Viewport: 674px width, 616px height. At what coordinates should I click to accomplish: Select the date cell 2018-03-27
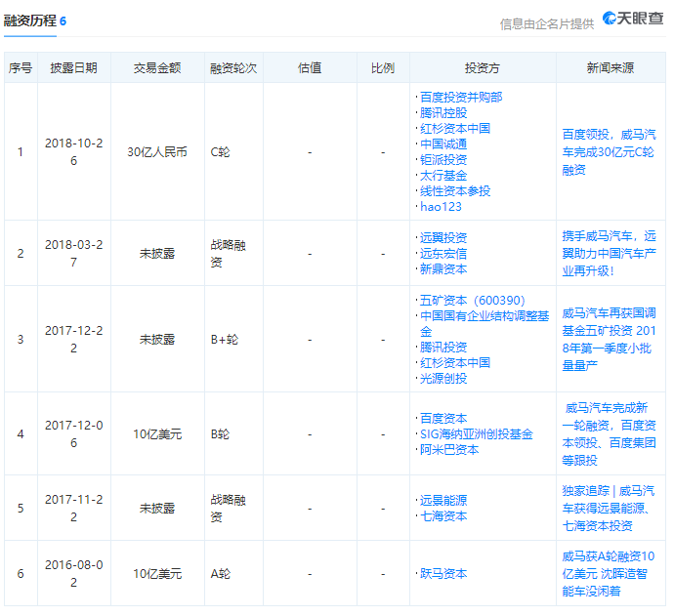[73, 253]
